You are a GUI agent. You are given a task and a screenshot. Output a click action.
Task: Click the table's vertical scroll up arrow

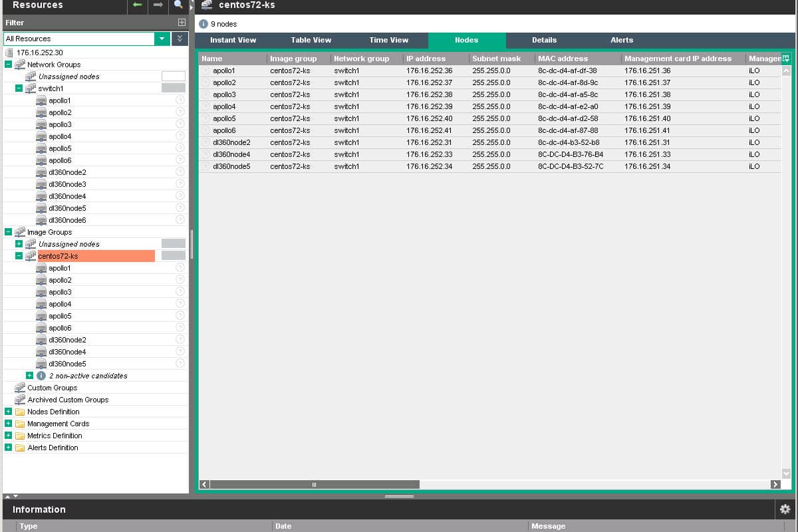786,70
